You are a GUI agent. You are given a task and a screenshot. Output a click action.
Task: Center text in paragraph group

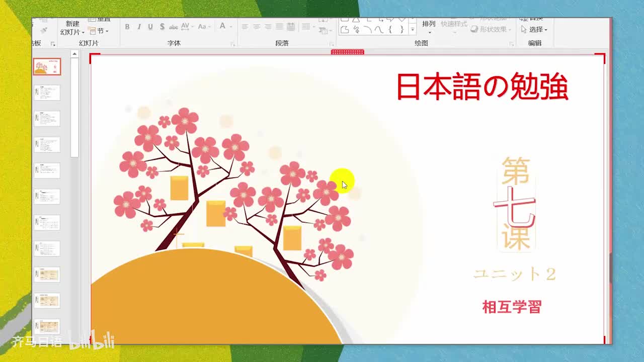257,27
